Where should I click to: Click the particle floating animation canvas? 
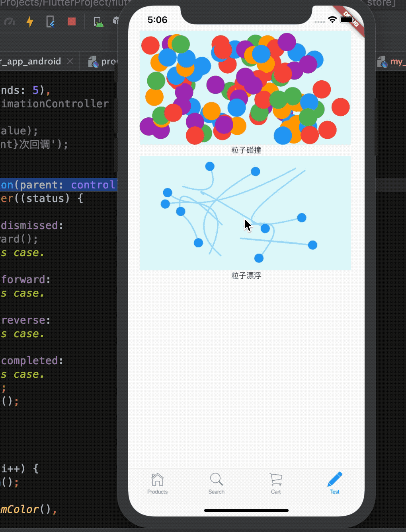[x=245, y=213]
